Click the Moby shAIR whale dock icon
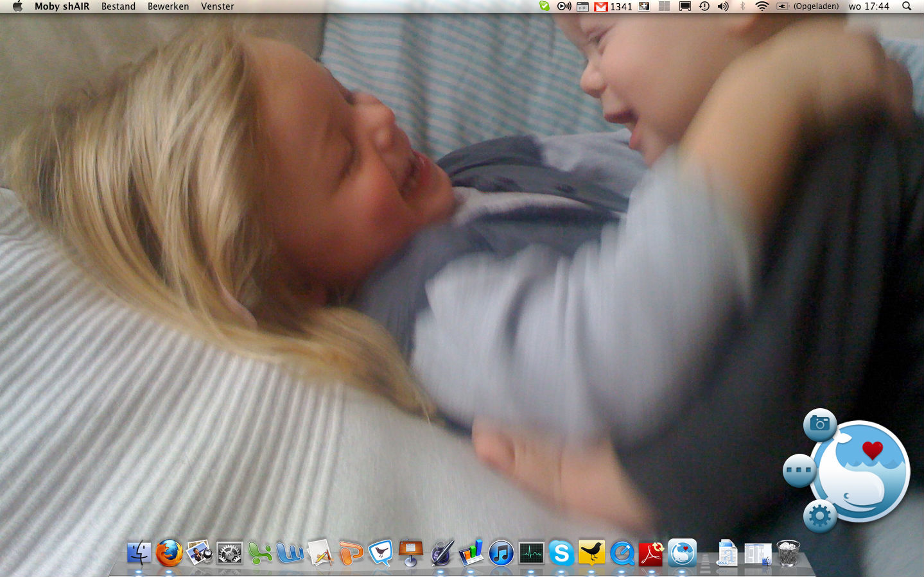924x577 pixels. (682, 553)
